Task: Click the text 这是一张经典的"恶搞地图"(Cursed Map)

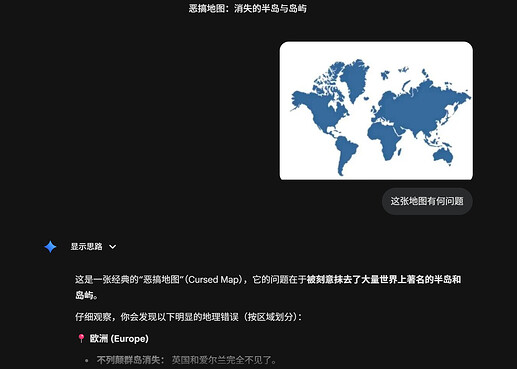Action: (158, 279)
